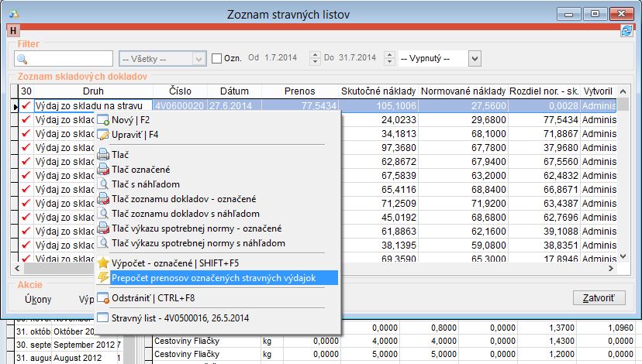Click the 'Úkony' button in Akcie
Viewport: 642px width, 364px height.
[39, 298]
